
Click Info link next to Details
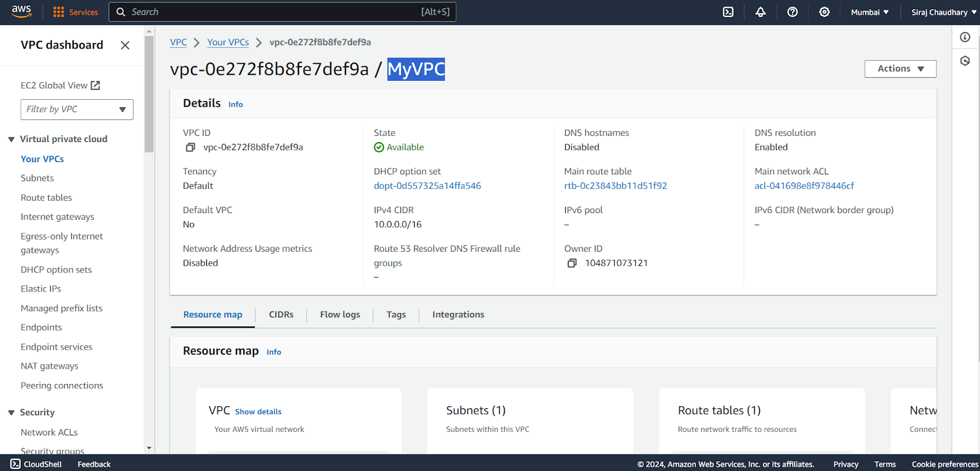click(236, 105)
